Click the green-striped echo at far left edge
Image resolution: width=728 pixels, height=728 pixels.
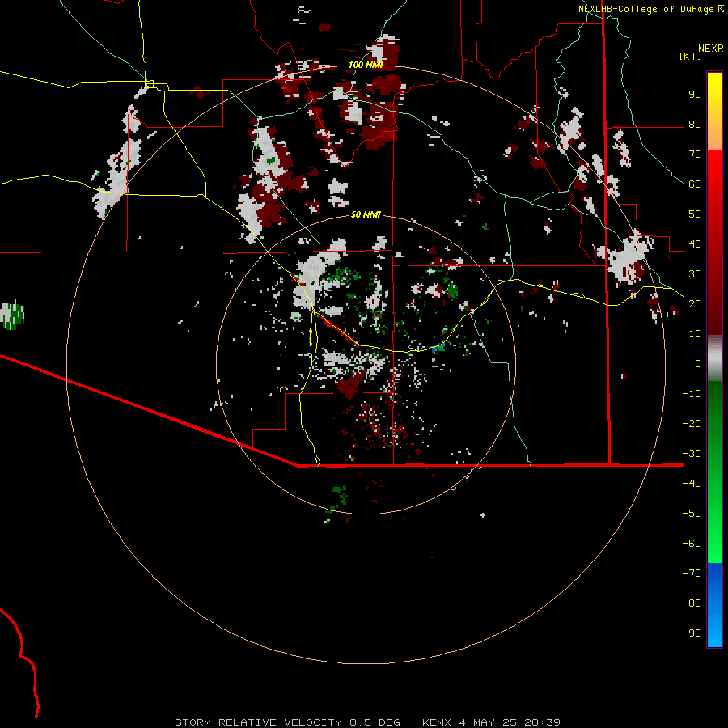tap(11, 315)
